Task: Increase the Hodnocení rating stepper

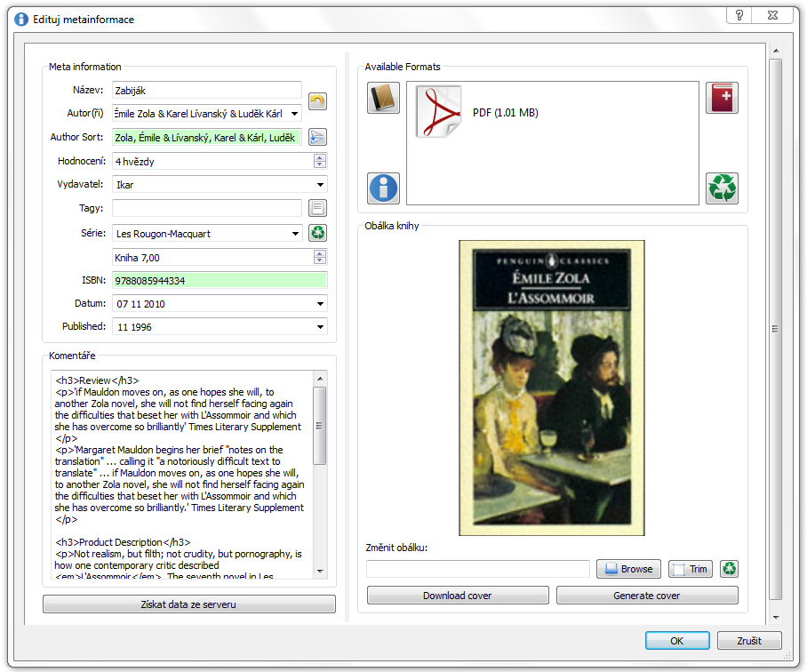Action: (320, 157)
